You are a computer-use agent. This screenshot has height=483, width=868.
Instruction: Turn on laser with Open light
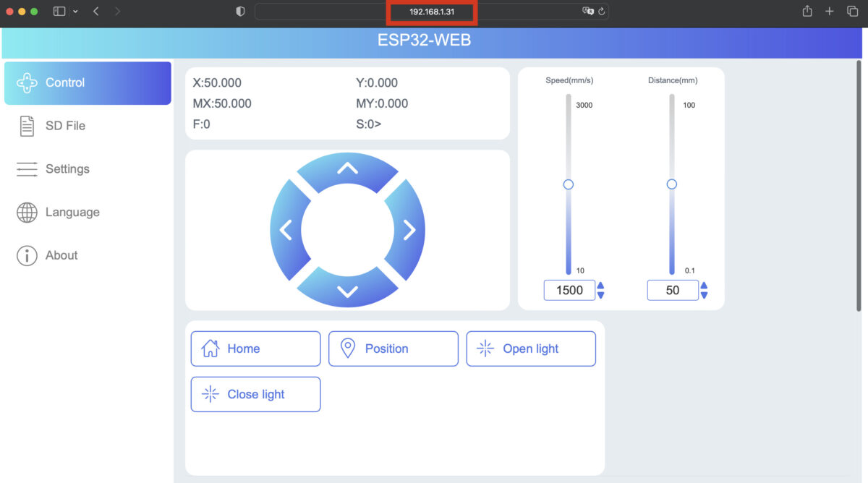(x=530, y=349)
